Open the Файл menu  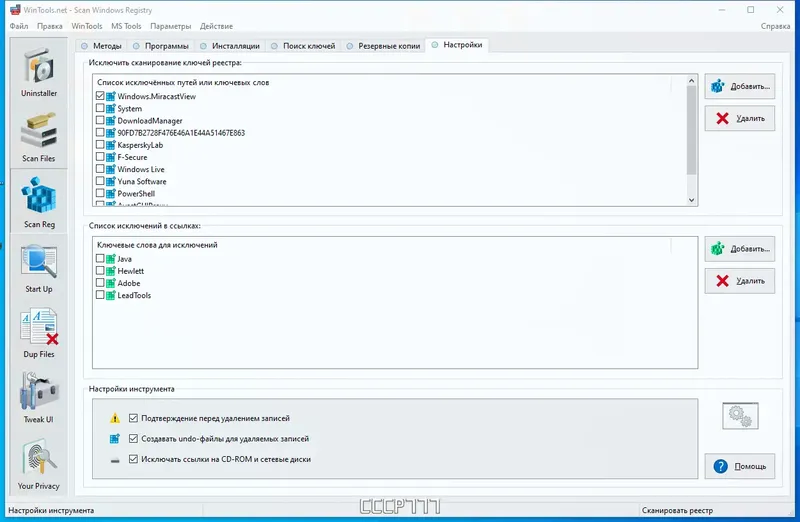pos(19,26)
